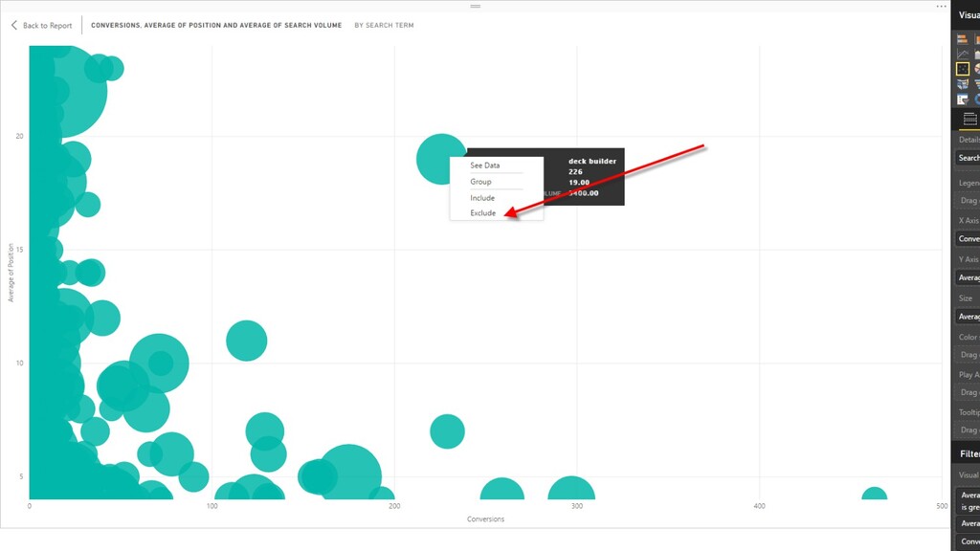Expand the second Average visual filter card
This screenshot has height=551, width=980.
tap(969, 523)
